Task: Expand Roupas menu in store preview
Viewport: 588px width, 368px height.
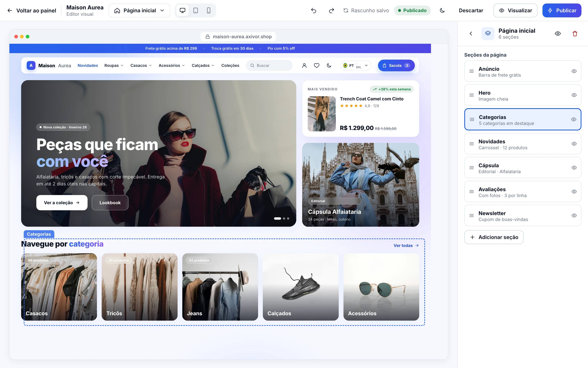Action: coord(114,65)
